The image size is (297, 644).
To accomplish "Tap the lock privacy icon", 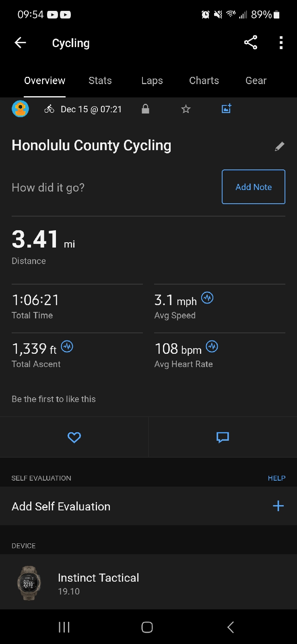I will coord(145,109).
